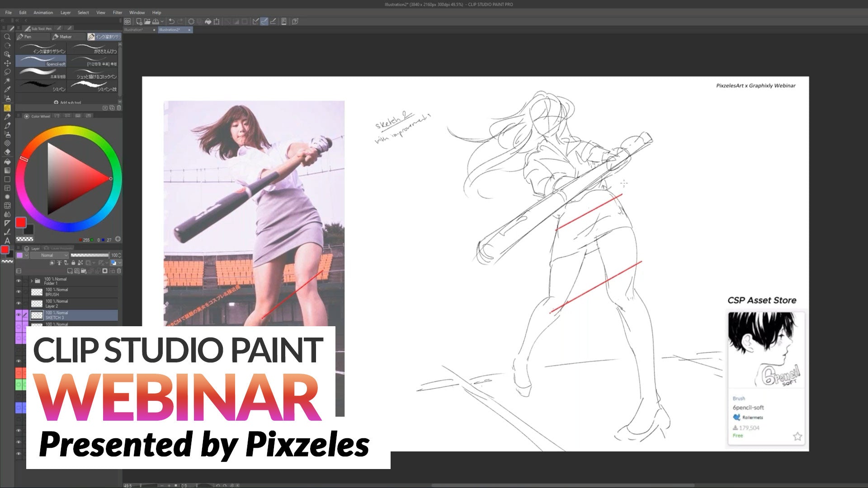Open the layer color purple dropdown
This screenshot has height=488, width=868.
(26, 255)
